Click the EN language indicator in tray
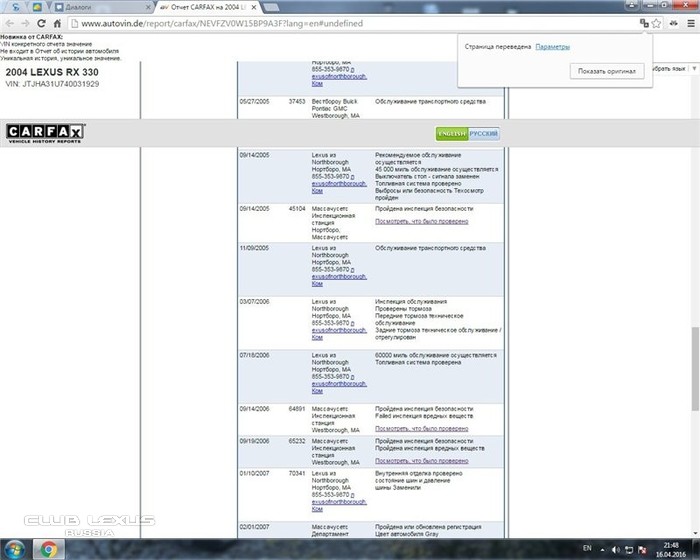This screenshot has width=700, height=560. pyautogui.click(x=587, y=548)
